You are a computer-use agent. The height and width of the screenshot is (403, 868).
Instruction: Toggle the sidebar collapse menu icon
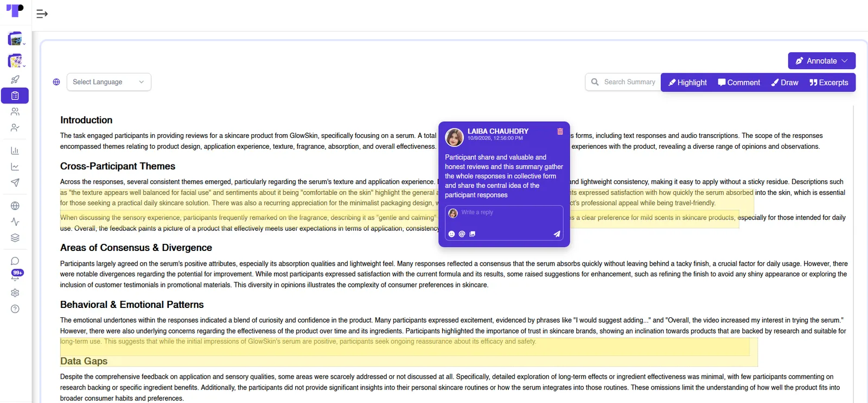(42, 14)
